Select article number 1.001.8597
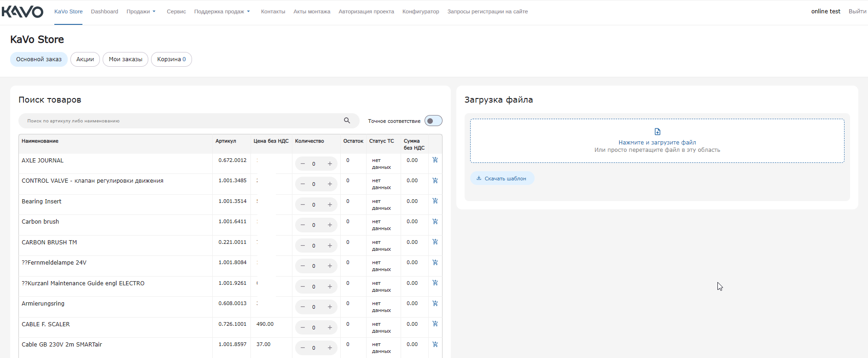 pyautogui.click(x=233, y=344)
